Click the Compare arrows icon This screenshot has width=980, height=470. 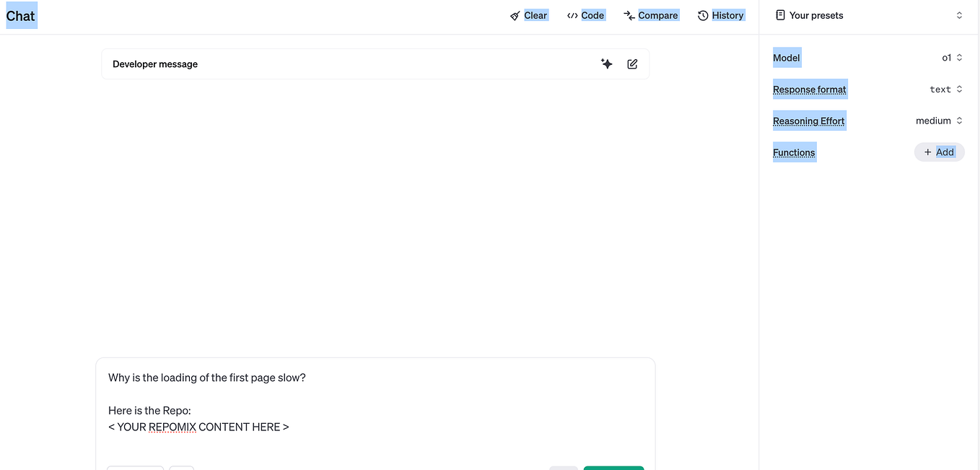tap(629, 15)
